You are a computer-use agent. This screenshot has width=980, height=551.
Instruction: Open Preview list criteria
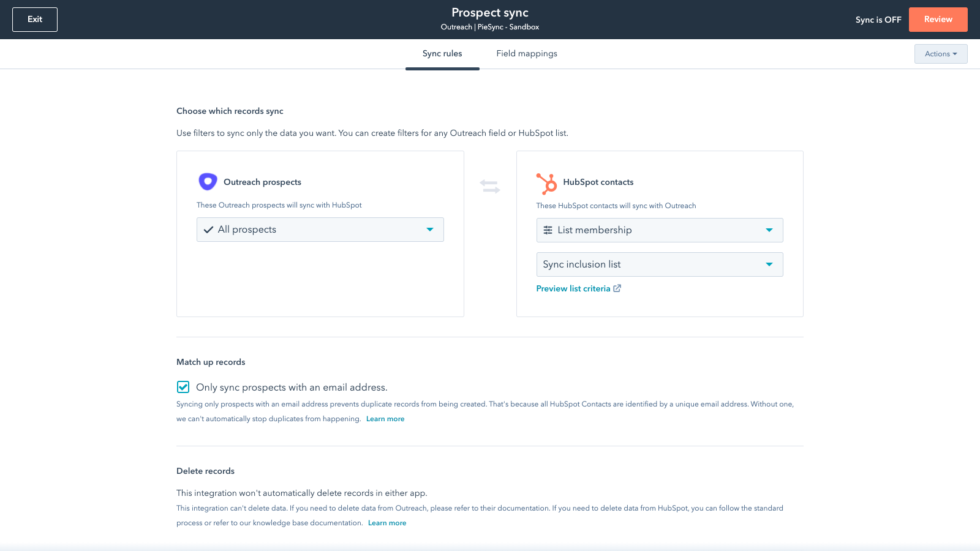[573, 288]
